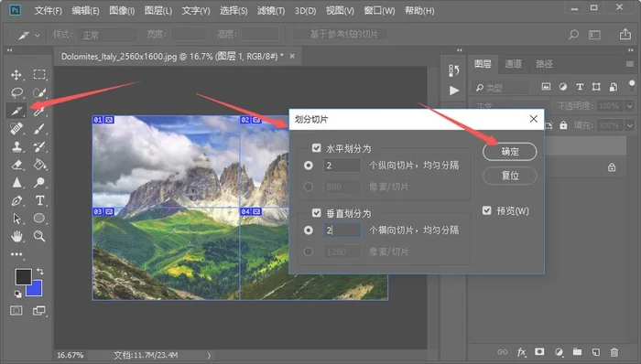Create a new layer icon
The image size is (641, 364).
click(x=595, y=352)
